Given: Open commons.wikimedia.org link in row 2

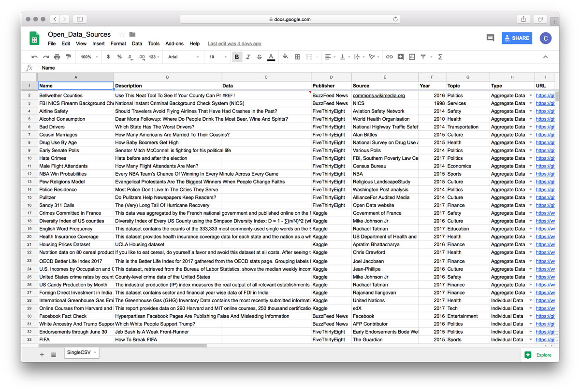Looking at the screenshot, I should pyautogui.click(x=379, y=96).
